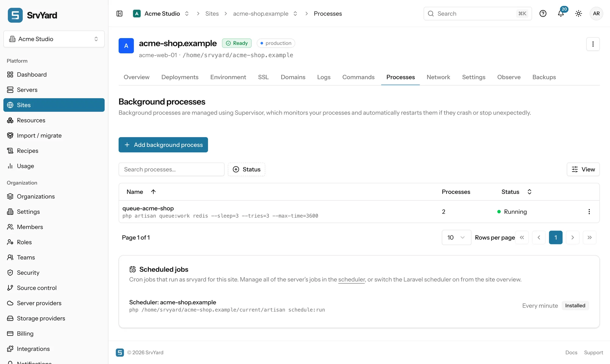Open Source control in sidebar

click(54, 288)
